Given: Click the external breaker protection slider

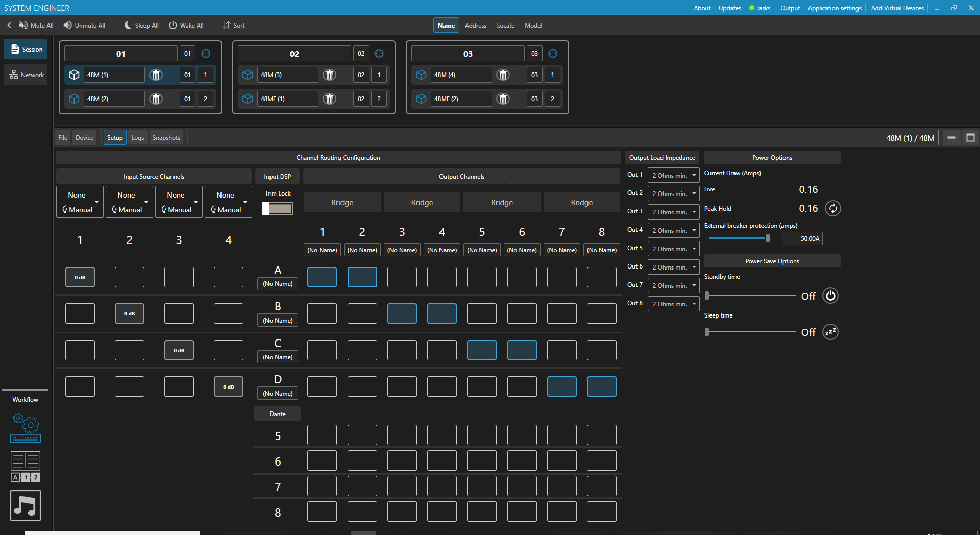Looking at the screenshot, I should 739,238.
